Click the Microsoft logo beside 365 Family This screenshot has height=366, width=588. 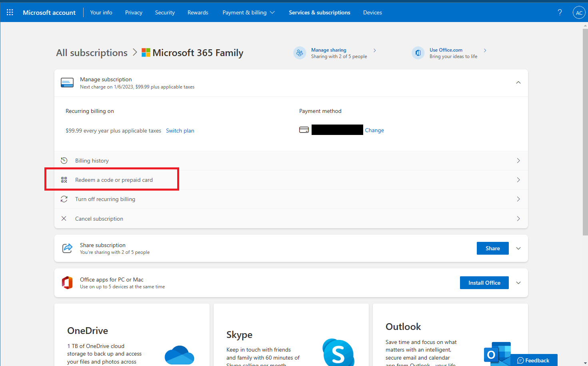146,52
